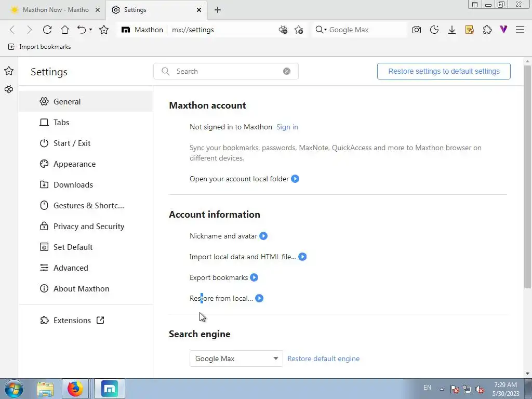Open the Google Max search engine dropdown
Image resolution: width=532 pixels, height=399 pixels.
coord(236,358)
